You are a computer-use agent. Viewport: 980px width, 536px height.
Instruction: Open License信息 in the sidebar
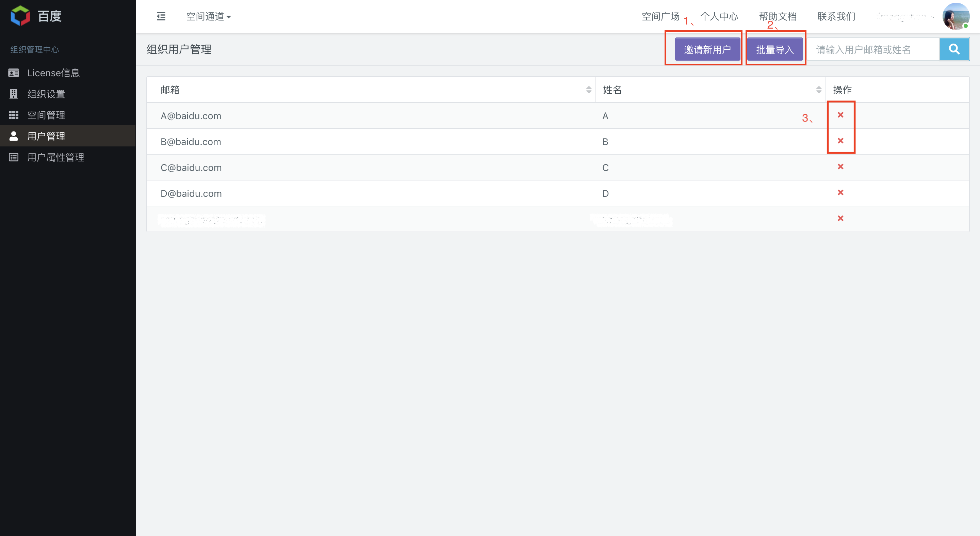pyautogui.click(x=53, y=73)
